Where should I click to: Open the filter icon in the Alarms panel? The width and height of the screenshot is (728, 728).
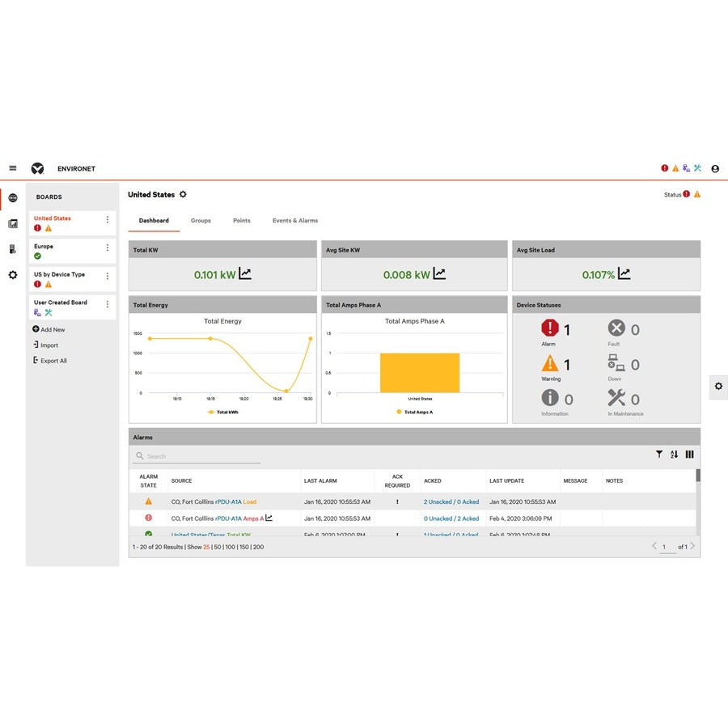coord(659,454)
